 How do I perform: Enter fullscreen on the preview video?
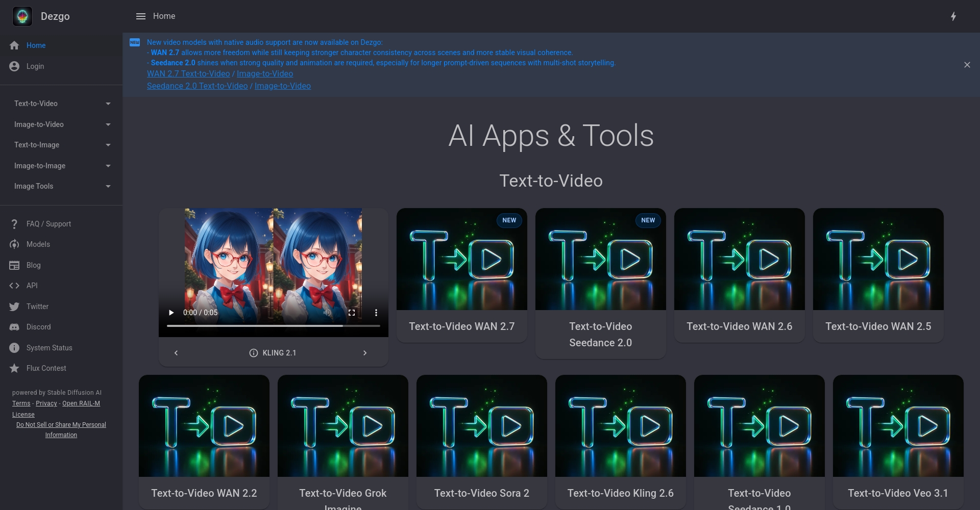[352, 313]
